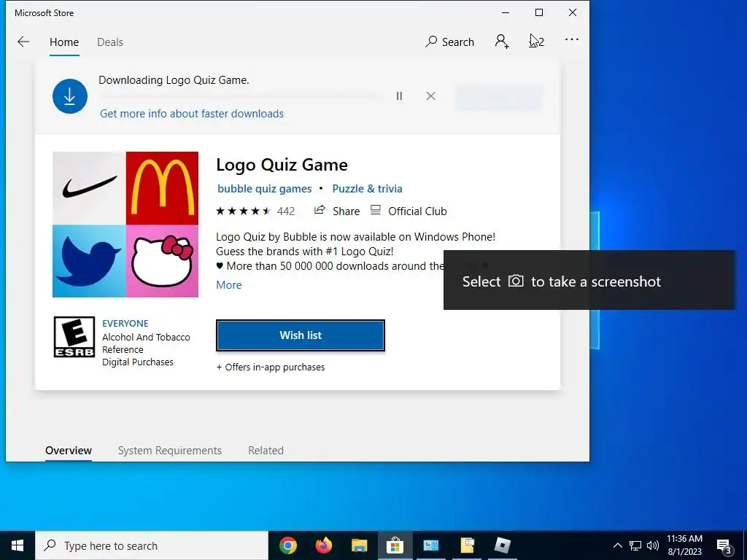Click the sign-in account icon

click(x=502, y=42)
